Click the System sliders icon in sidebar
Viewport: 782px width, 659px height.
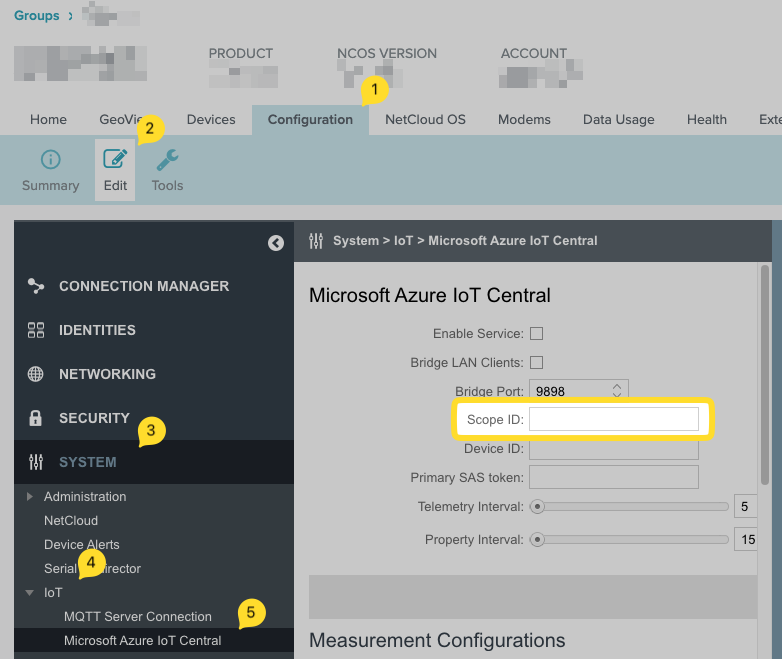click(36, 462)
